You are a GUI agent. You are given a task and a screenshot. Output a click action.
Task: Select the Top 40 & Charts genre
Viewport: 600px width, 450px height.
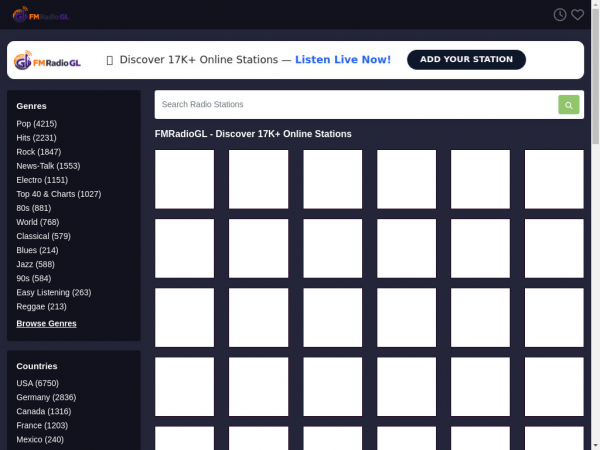tap(59, 194)
